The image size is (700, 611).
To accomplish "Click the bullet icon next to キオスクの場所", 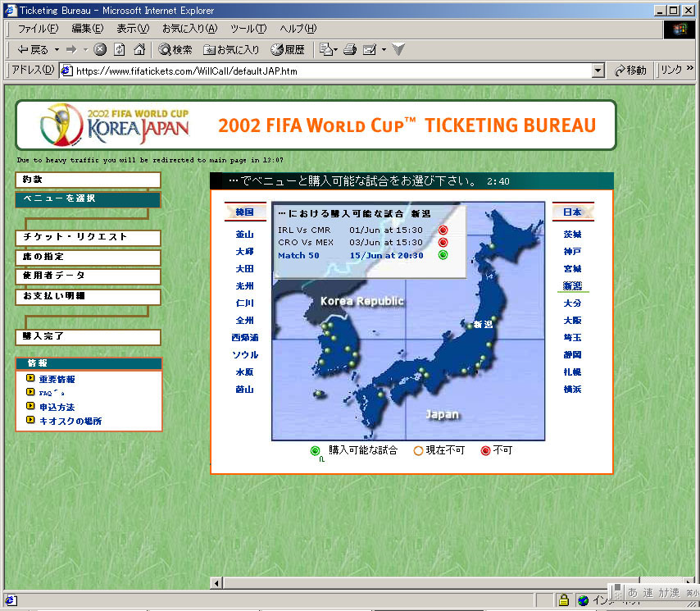I will (30, 420).
